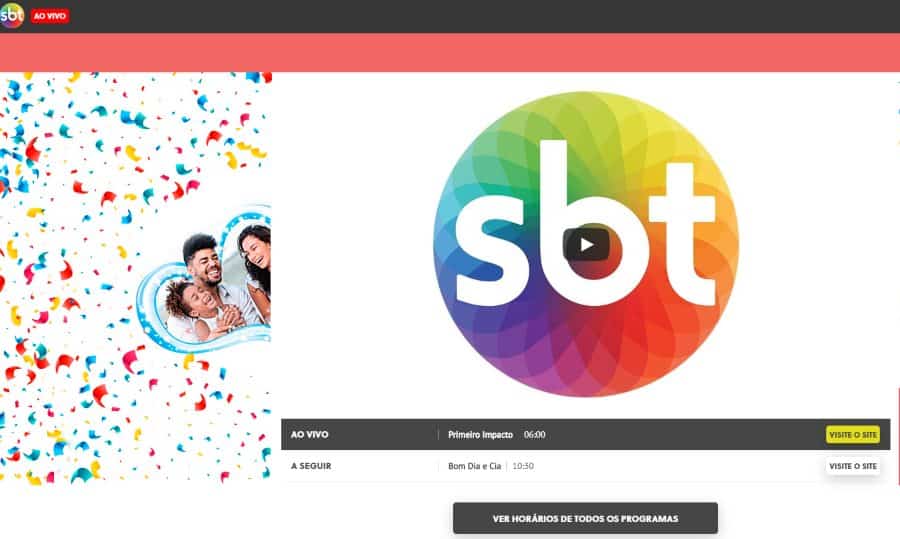Click the AO VIVO label in schedule row
This screenshot has height=539, width=900.
click(309, 435)
